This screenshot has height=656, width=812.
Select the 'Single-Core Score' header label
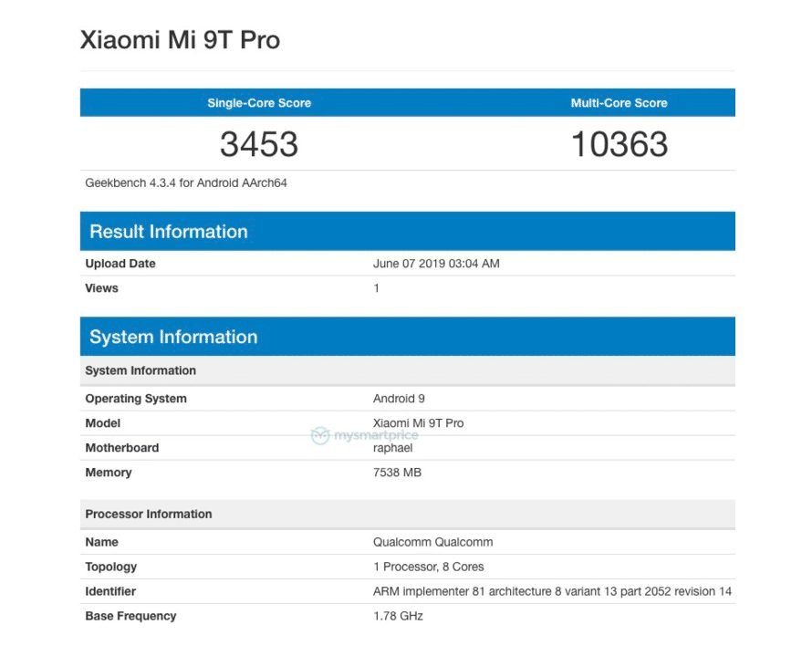259,103
